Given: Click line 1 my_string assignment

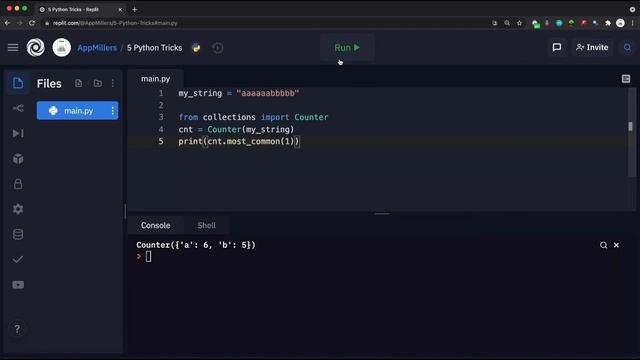Looking at the screenshot, I should pyautogui.click(x=239, y=93).
